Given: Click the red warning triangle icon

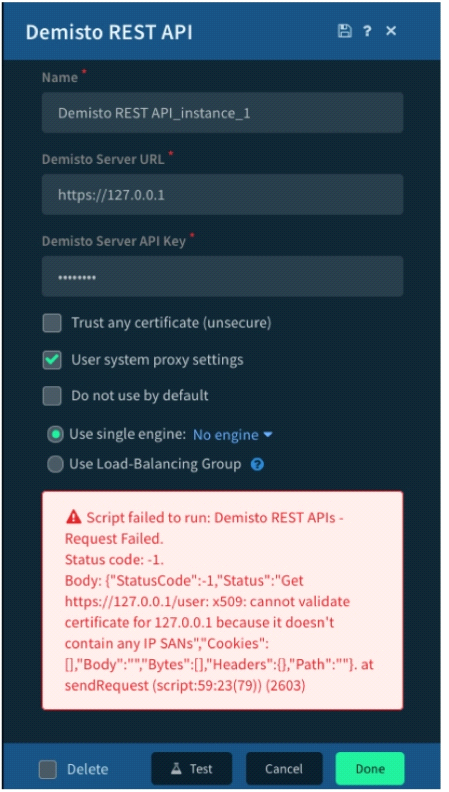Looking at the screenshot, I should click(74, 517).
